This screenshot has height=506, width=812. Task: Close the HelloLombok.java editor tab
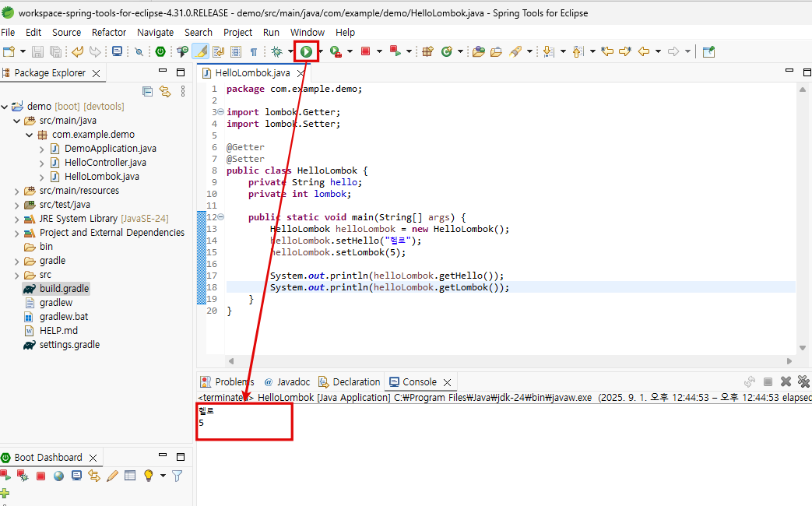(301, 73)
